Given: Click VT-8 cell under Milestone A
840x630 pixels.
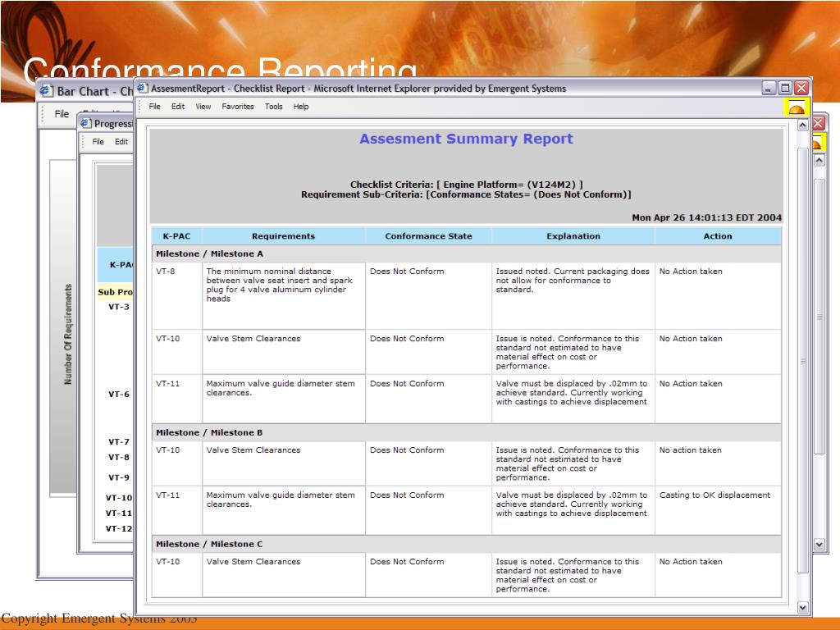Looking at the screenshot, I should click(177, 295).
